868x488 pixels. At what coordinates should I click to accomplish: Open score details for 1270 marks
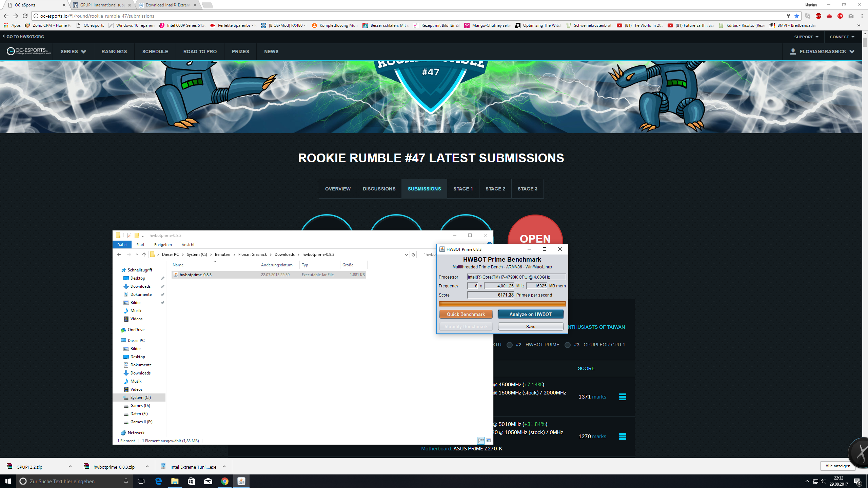(623, 436)
